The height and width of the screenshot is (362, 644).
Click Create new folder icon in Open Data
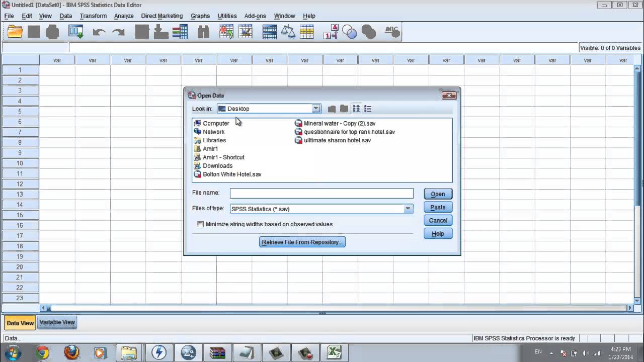pyautogui.click(x=344, y=109)
